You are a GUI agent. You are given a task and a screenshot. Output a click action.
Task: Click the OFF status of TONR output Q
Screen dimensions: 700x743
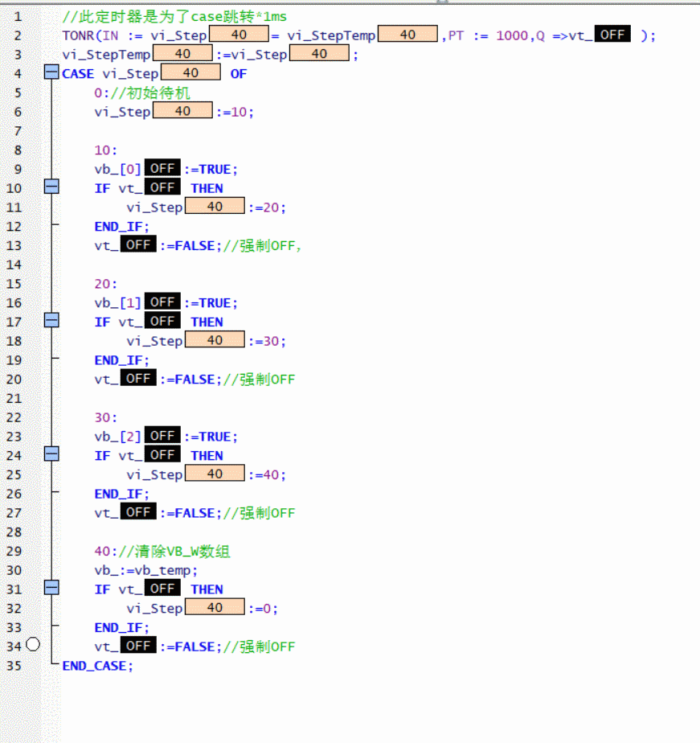pos(612,35)
